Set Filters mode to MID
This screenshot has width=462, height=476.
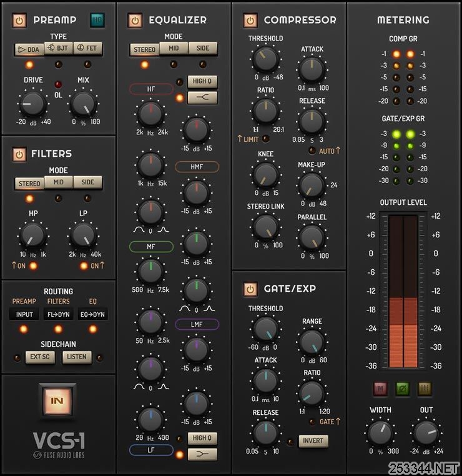58,182
